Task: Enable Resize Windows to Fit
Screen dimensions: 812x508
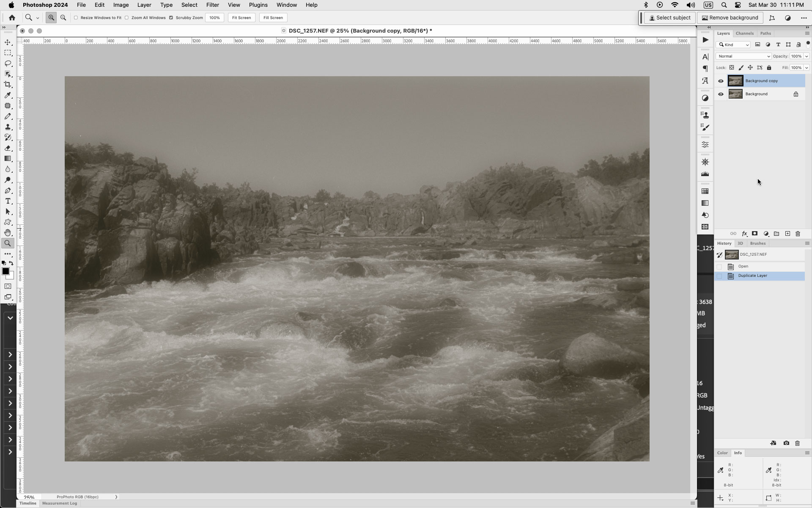Action: pos(76,18)
